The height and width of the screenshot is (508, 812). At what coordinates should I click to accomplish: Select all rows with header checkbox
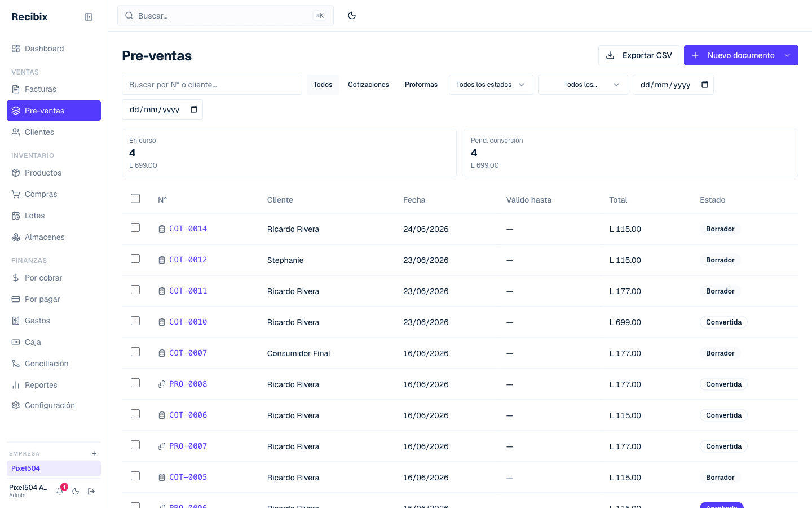[x=135, y=199]
